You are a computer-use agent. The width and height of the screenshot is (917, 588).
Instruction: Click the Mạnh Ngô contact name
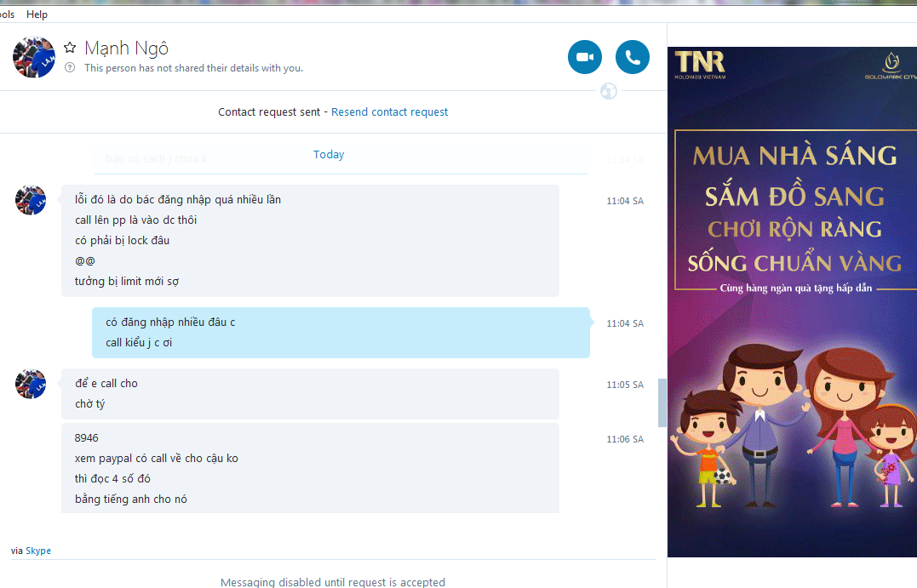126,48
